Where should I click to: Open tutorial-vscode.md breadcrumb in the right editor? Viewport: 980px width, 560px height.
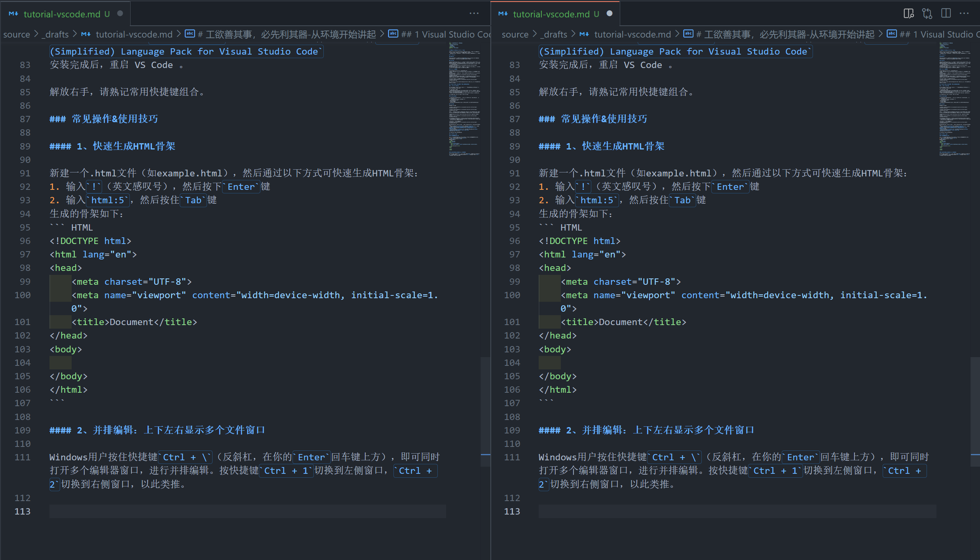pyautogui.click(x=632, y=34)
